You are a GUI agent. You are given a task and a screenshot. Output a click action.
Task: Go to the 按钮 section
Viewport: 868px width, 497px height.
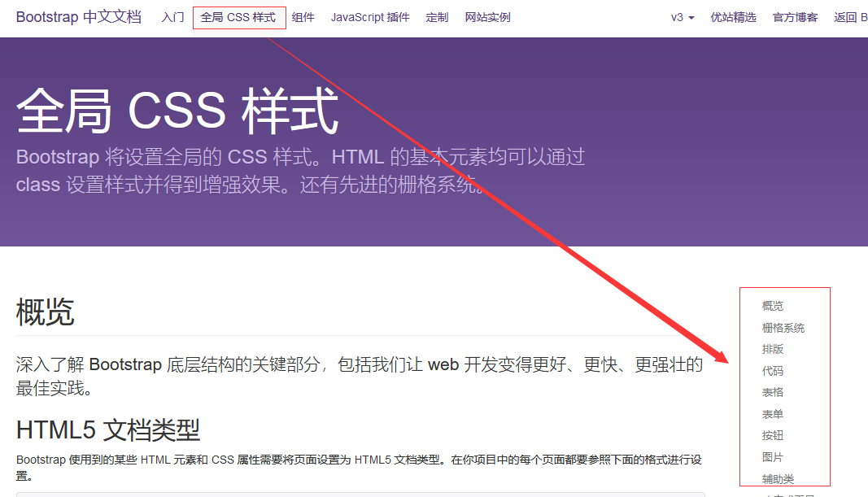772,435
